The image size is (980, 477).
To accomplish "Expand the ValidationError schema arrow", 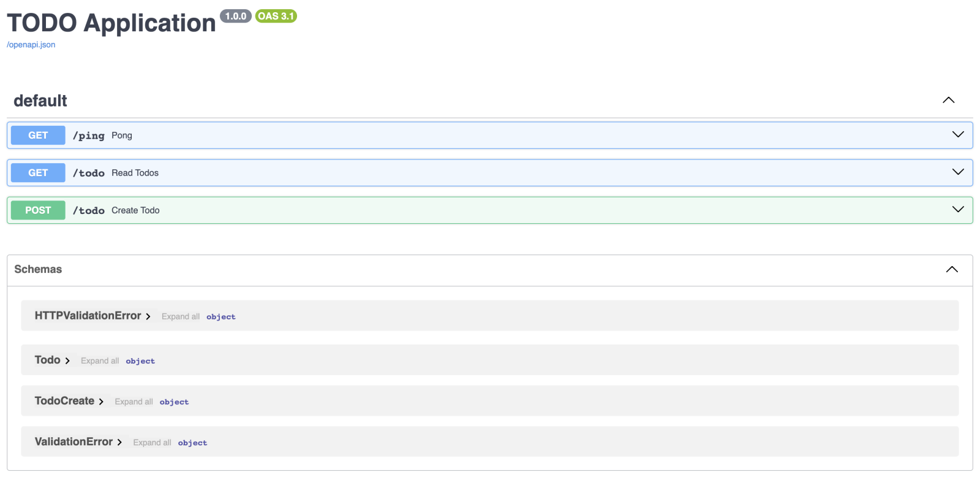I will point(119,443).
